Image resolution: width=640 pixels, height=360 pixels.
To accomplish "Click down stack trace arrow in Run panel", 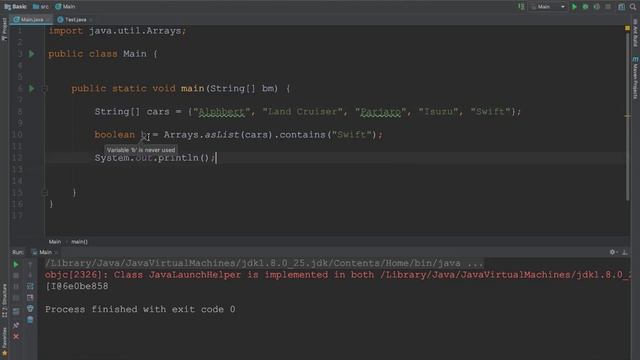I will tap(30, 276).
